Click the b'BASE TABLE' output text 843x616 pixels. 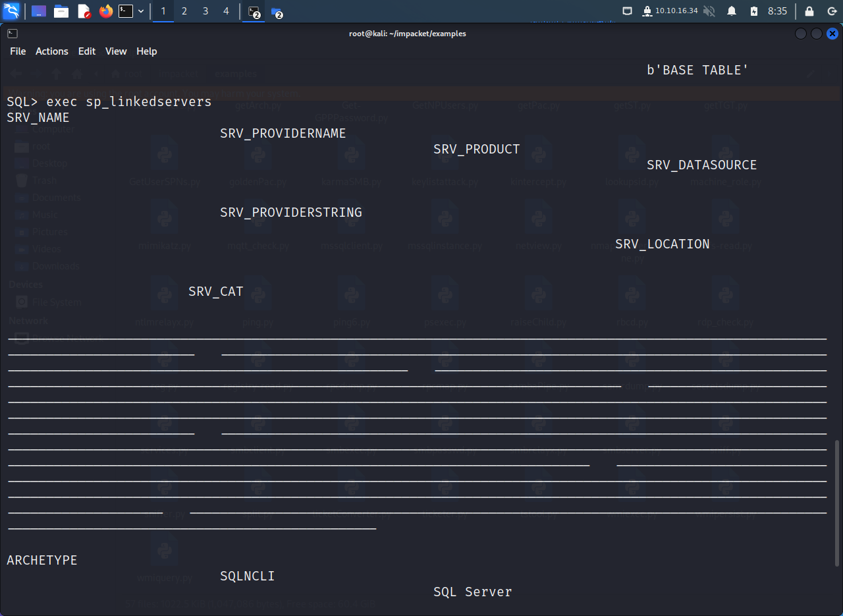[698, 70]
